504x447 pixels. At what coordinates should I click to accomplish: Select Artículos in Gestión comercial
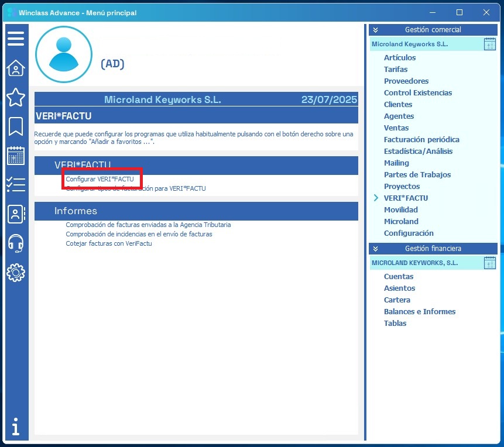click(x=400, y=58)
